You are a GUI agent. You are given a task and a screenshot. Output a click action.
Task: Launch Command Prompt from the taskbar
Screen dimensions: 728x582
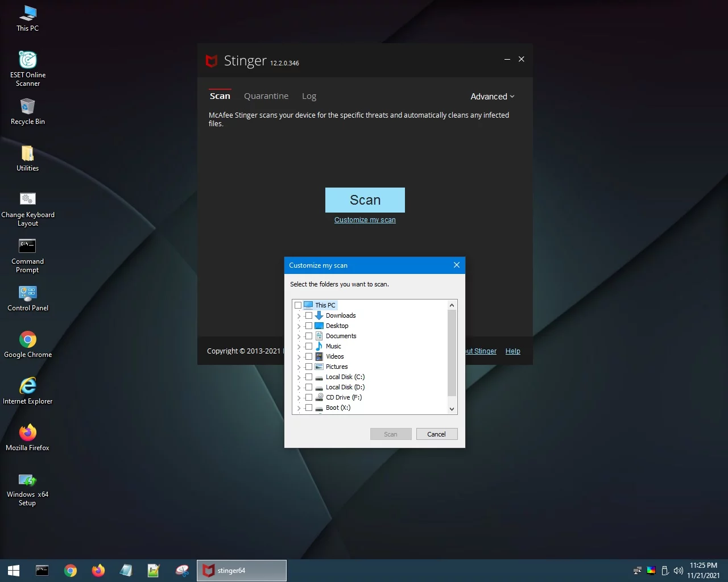click(42, 571)
